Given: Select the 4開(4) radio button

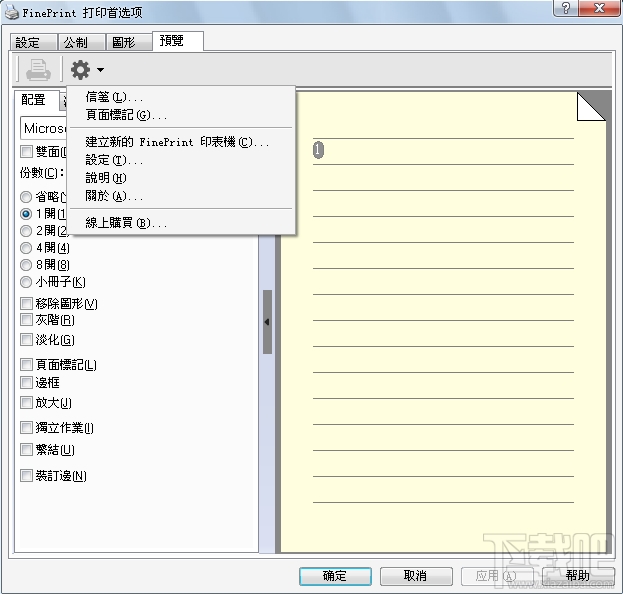Looking at the screenshot, I should click(x=26, y=248).
